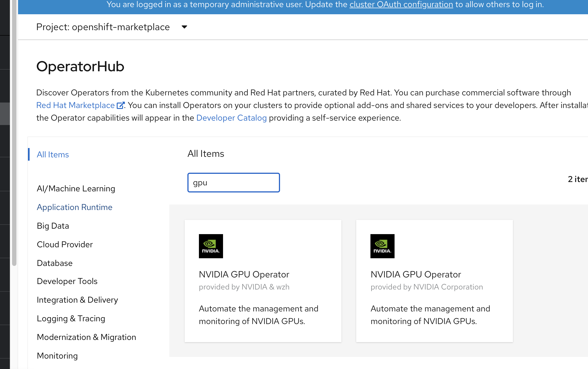Image resolution: width=588 pixels, height=369 pixels.
Task: Select AI/Machine Learning category
Action: pyautogui.click(x=76, y=189)
